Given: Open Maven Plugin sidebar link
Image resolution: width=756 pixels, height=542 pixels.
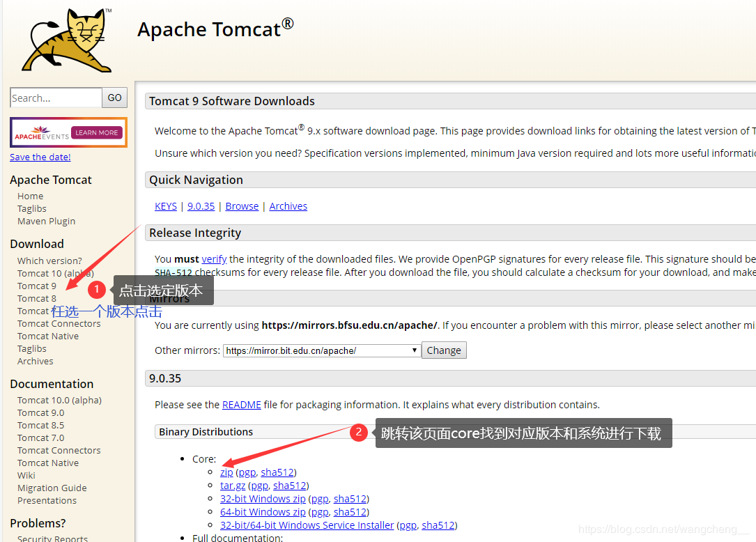Looking at the screenshot, I should [x=46, y=222].
